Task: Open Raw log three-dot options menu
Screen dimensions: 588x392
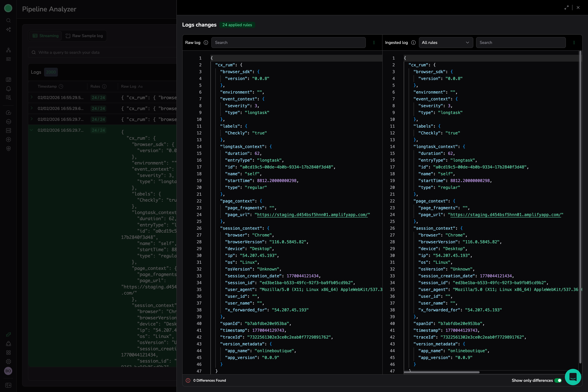Action: (374, 43)
